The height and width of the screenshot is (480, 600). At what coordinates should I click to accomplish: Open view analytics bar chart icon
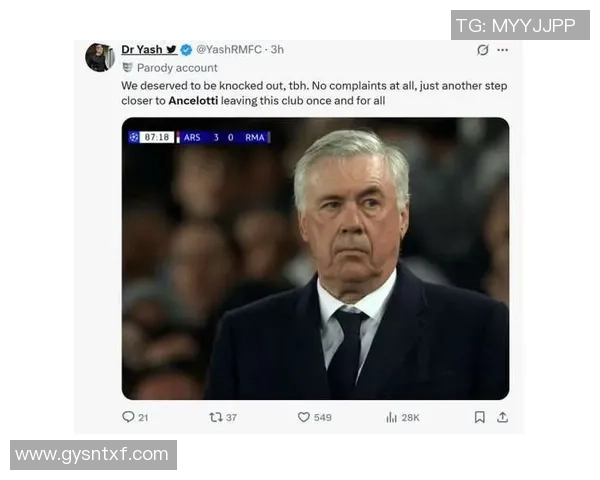[391, 417]
